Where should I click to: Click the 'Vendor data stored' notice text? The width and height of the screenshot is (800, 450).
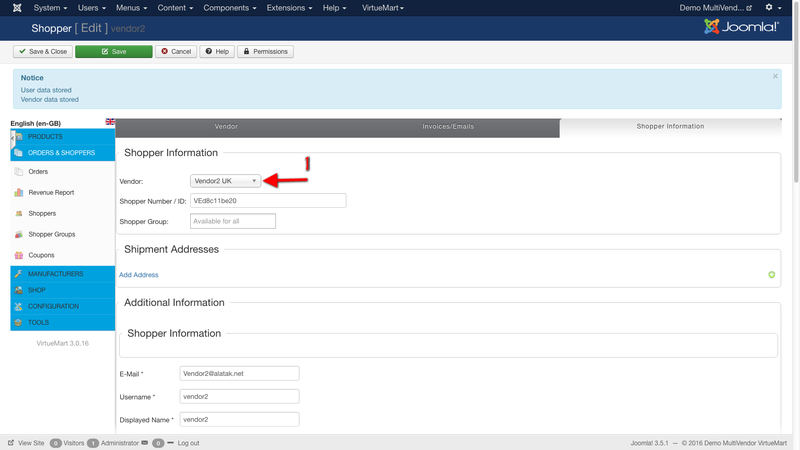[49, 99]
